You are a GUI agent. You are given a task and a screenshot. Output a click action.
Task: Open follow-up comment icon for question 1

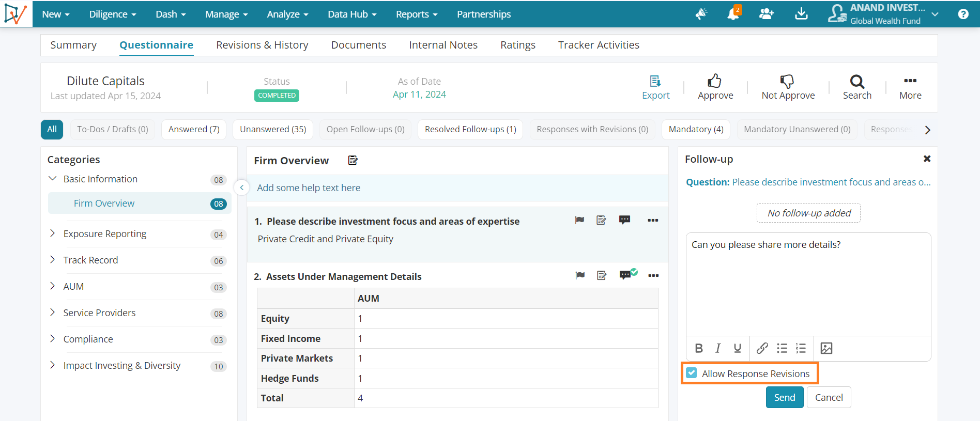pos(624,220)
